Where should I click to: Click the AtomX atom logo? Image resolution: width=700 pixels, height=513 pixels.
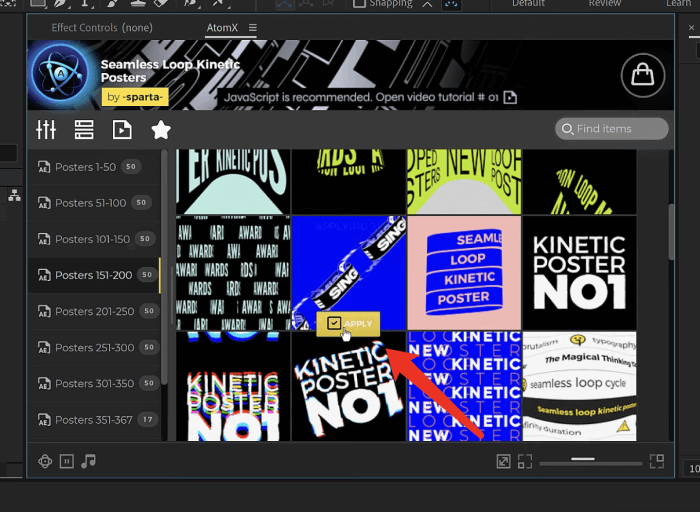coord(60,74)
